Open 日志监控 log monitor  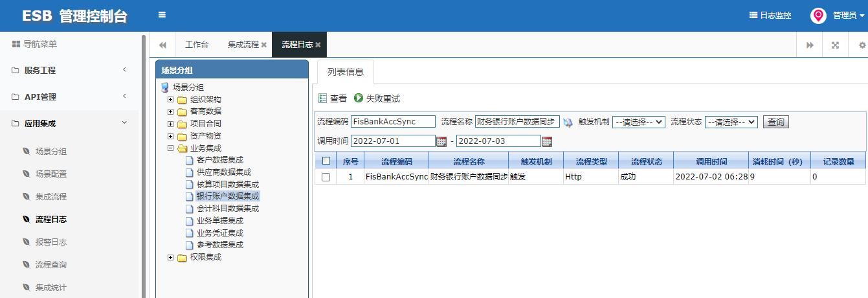(770, 16)
